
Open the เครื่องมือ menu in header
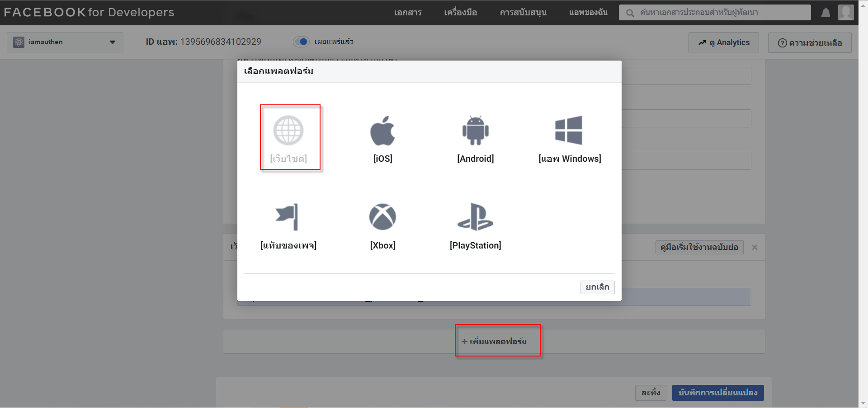460,13
